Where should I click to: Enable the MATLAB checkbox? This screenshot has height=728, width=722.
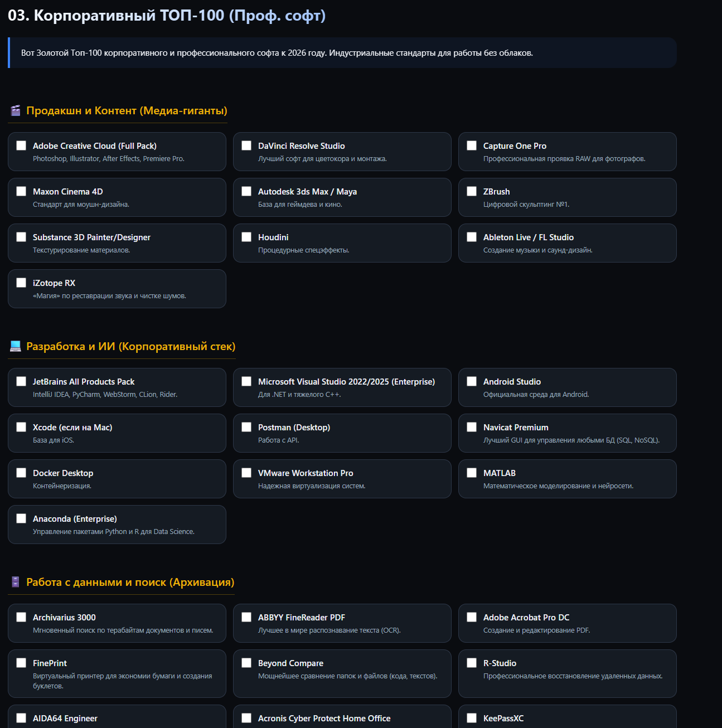tap(472, 473)
